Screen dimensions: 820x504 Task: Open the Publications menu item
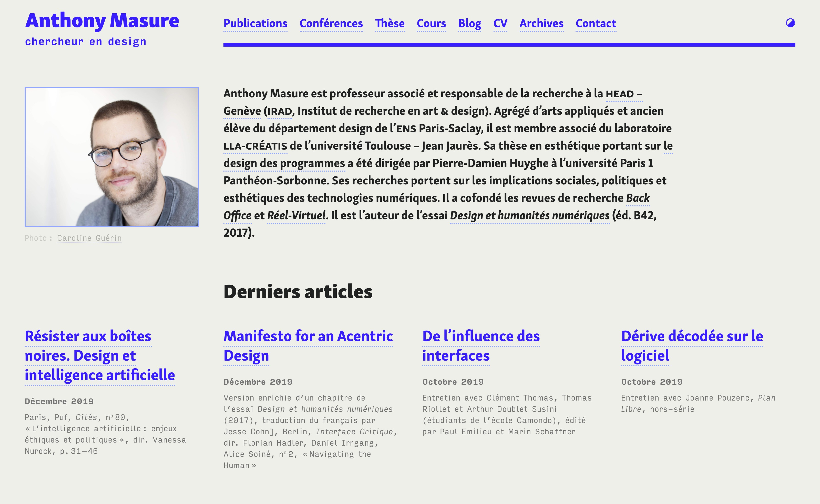click(x=255, y=23)
